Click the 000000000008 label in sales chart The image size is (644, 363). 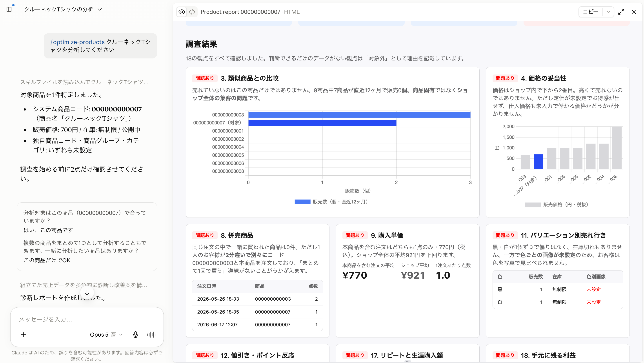228,171
